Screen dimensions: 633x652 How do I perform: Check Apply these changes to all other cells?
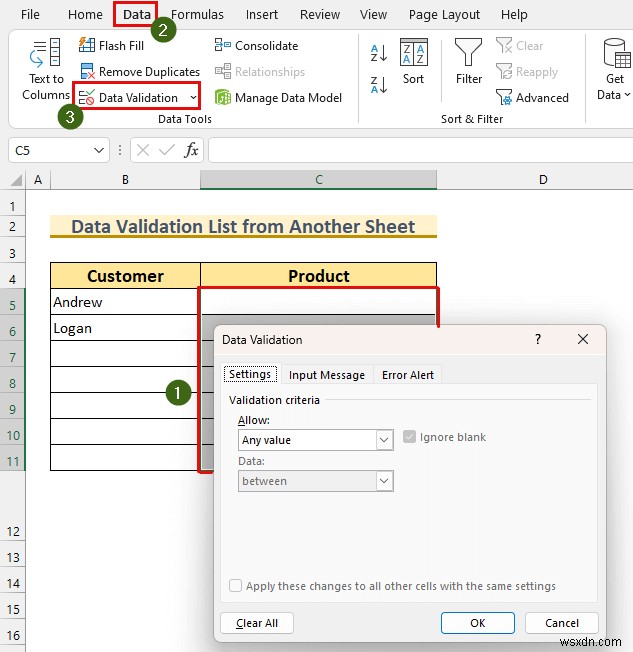tap(235, 585)
